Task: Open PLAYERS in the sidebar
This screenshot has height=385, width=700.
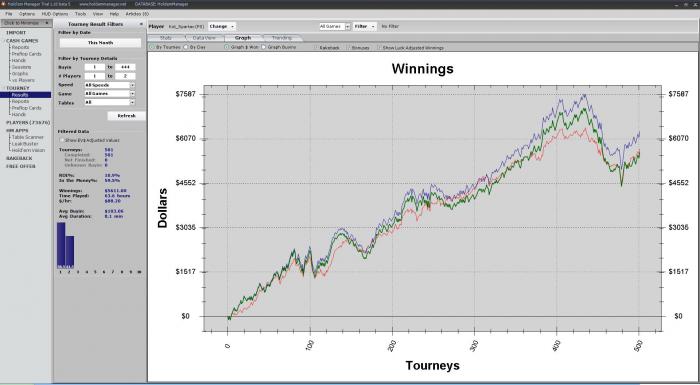Action: [x=28, y=122]
